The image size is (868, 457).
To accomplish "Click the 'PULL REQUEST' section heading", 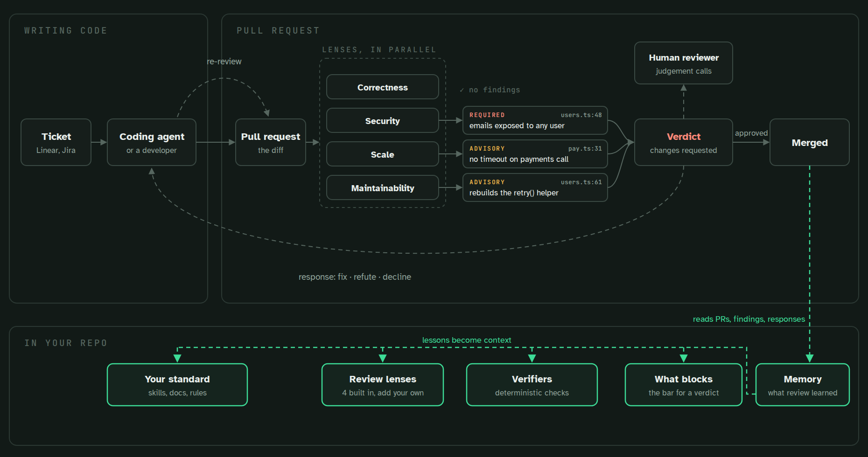I will coord(278,31).
